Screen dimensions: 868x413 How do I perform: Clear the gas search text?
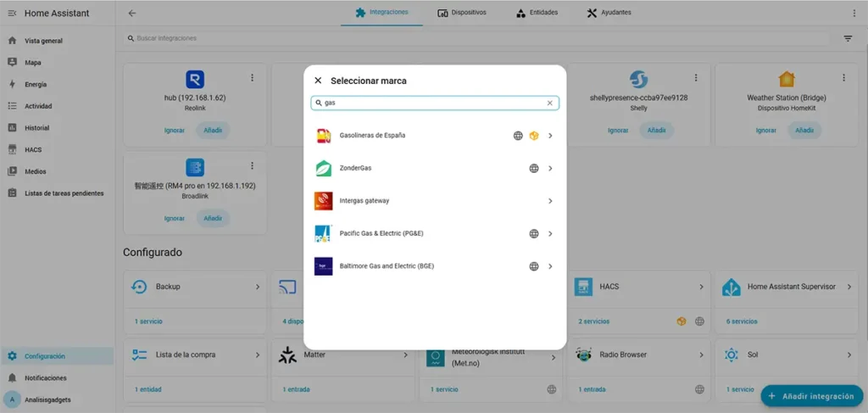coord(549,103)
